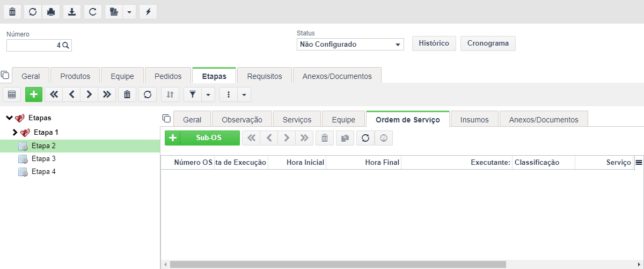The height and width of the screenshot is (269, 644).
Task: Select the Etapas tab
Action: [214, 76]
